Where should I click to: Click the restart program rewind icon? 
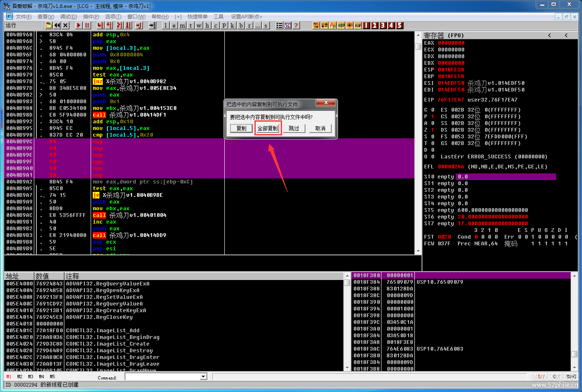click(x=57, y=25)
